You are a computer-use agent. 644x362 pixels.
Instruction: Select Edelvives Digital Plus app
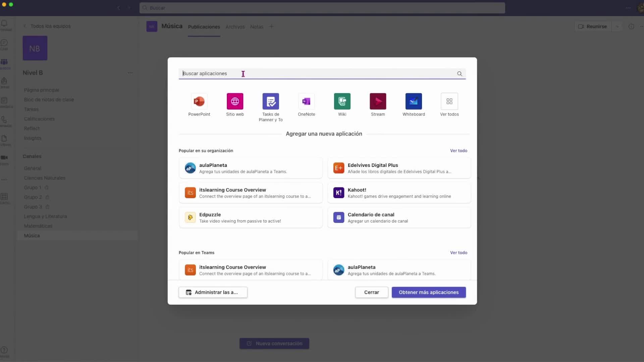point(399,168)
